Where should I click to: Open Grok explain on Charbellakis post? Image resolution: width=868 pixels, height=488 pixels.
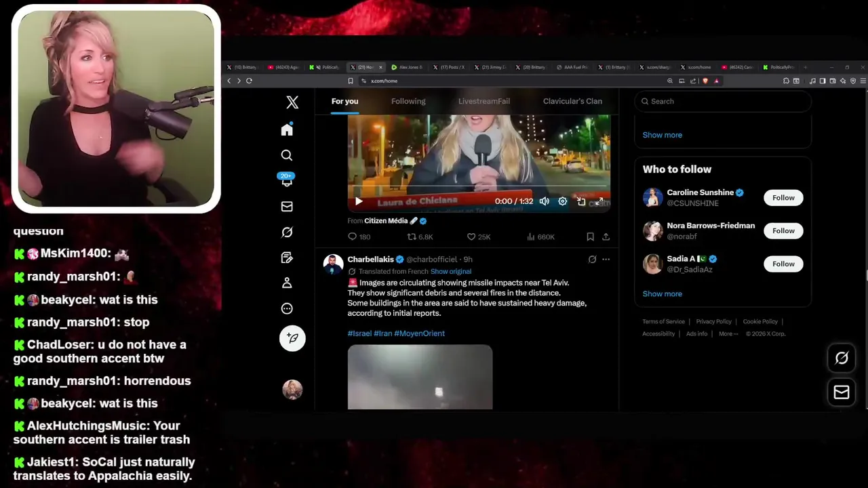[x=592, y=259]
